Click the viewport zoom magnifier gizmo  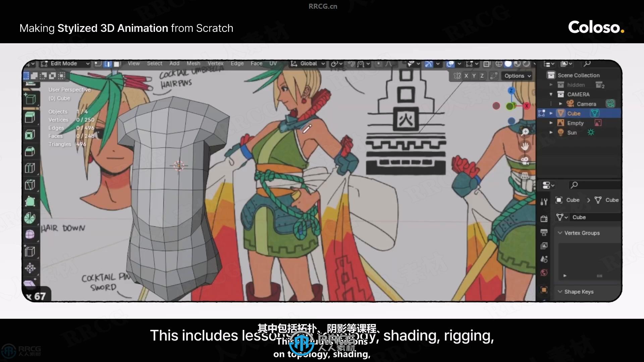pos(525,132)
